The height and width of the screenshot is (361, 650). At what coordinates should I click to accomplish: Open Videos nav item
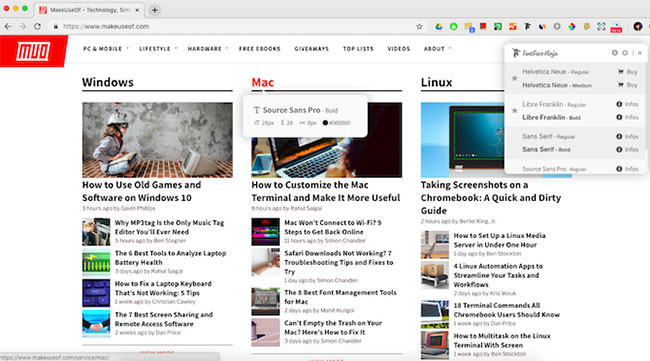coord(399,48)
